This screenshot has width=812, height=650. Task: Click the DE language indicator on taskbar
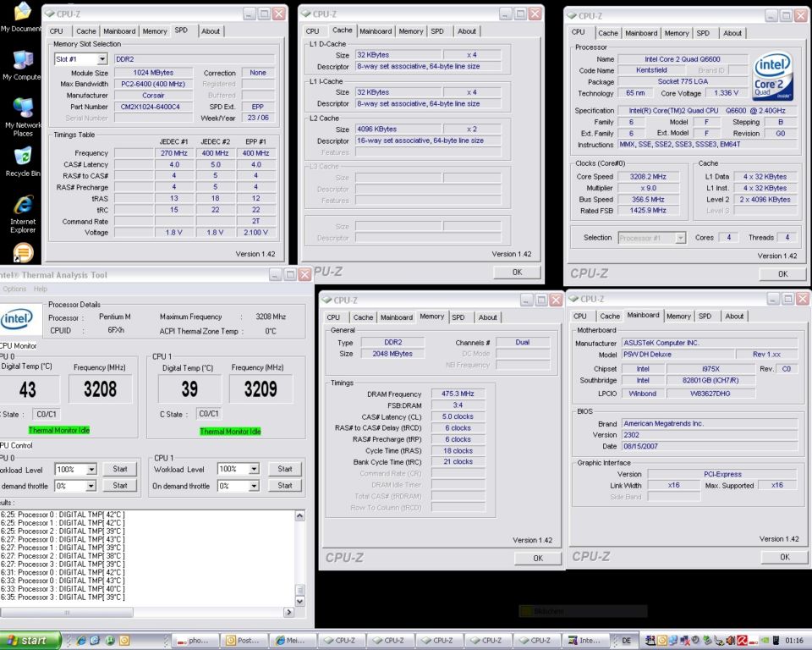point(626,641)
